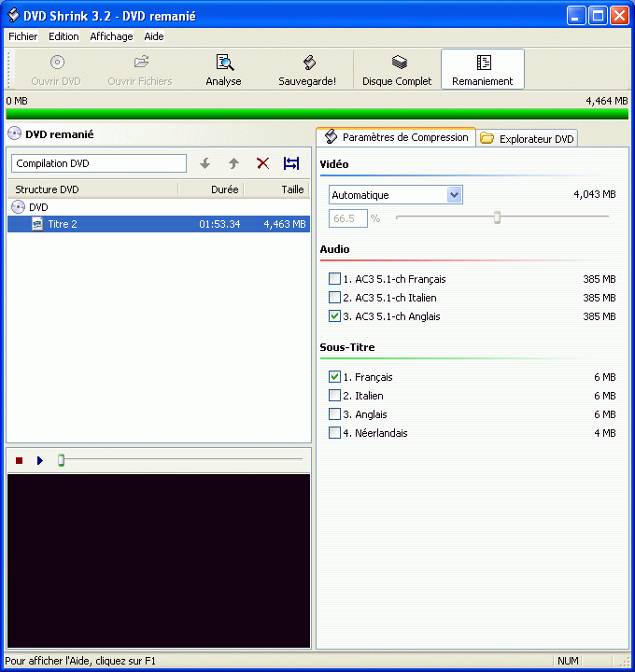Enable subtitle 2. Italien
The height and width of the screenshot is (672, 635).
click(x=334, y=395)
